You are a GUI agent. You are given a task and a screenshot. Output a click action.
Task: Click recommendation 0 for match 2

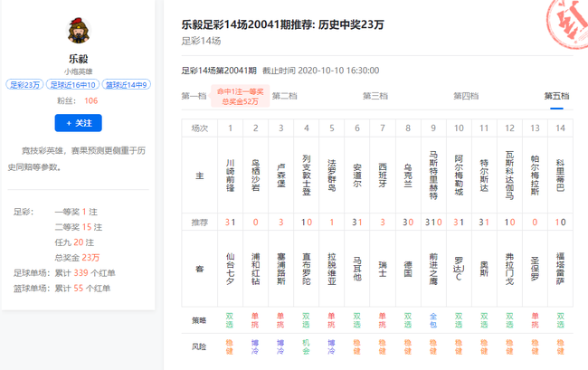[255, 223]
